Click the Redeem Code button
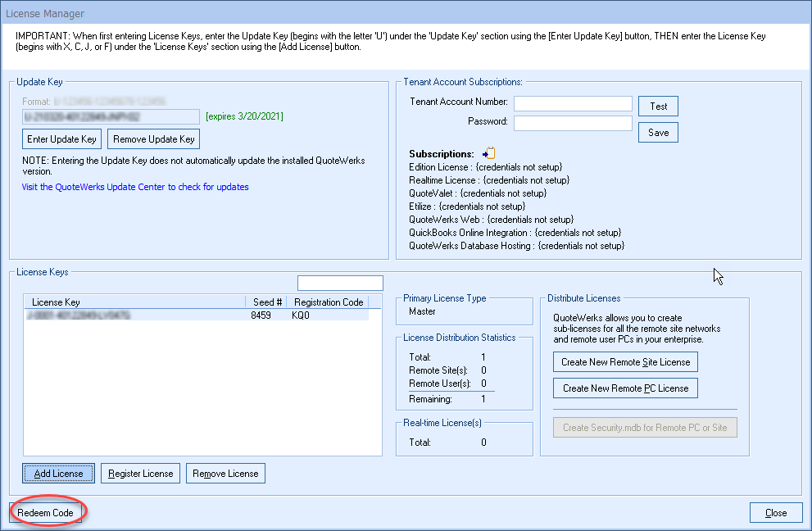 46,512
